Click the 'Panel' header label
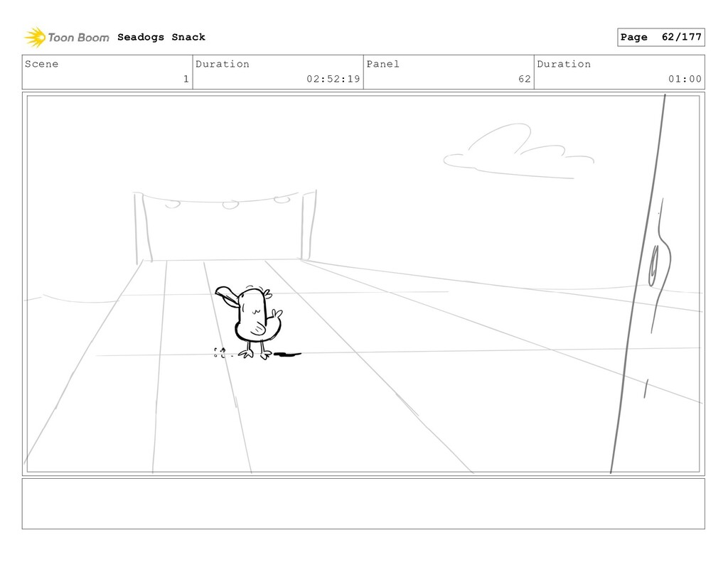 point(382,64)
